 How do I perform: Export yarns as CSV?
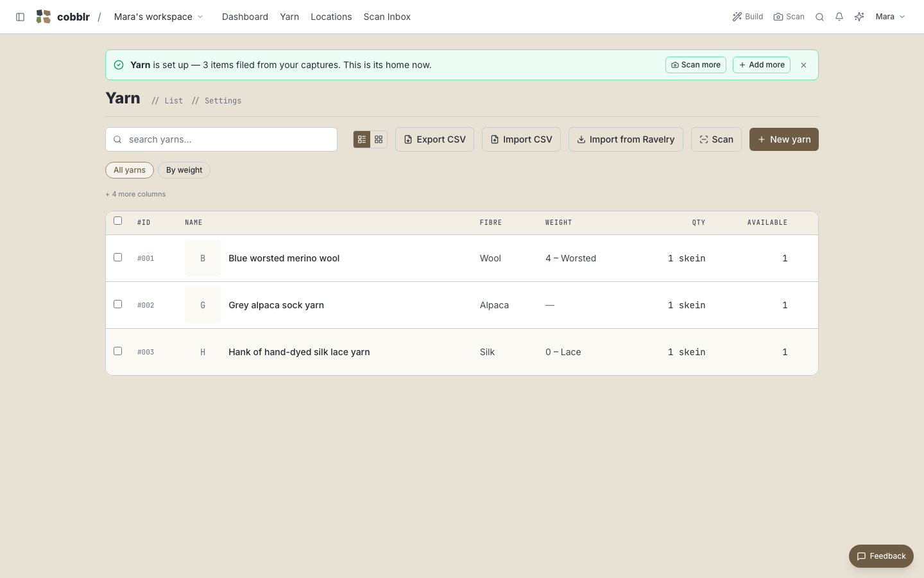tap(434, 139)
